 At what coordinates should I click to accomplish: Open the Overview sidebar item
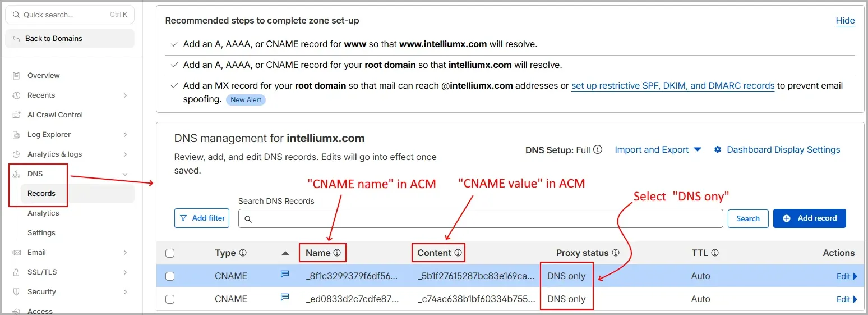tap(43, 76)
